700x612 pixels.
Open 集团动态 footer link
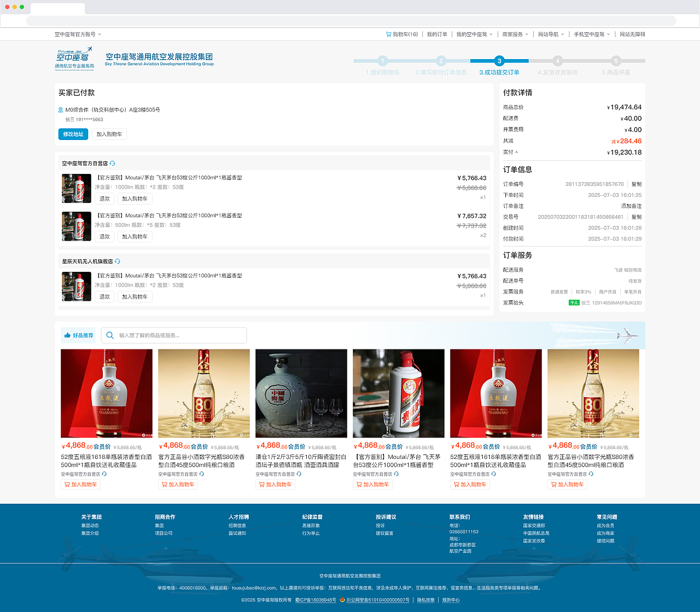pos(90,526)
